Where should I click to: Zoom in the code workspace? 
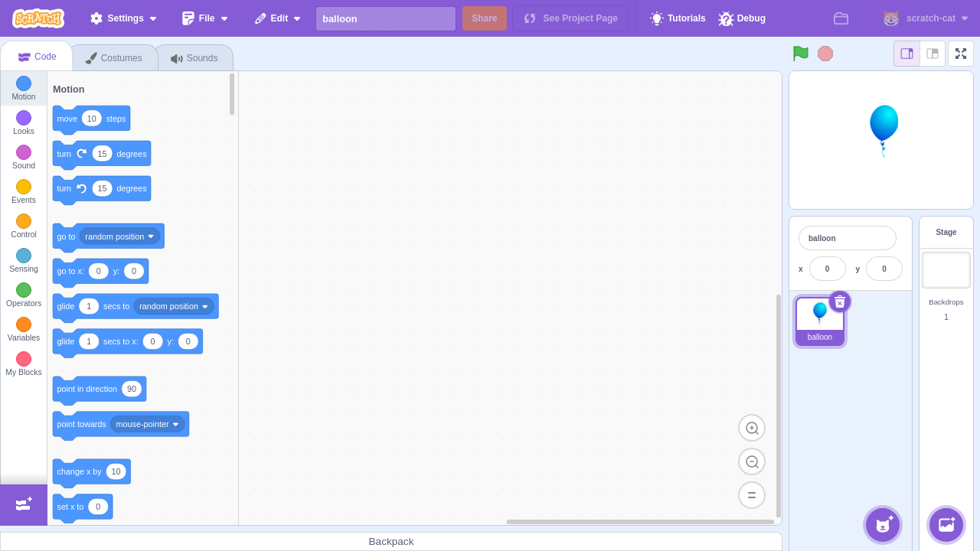pyautogui.click(x=752, y=428)
